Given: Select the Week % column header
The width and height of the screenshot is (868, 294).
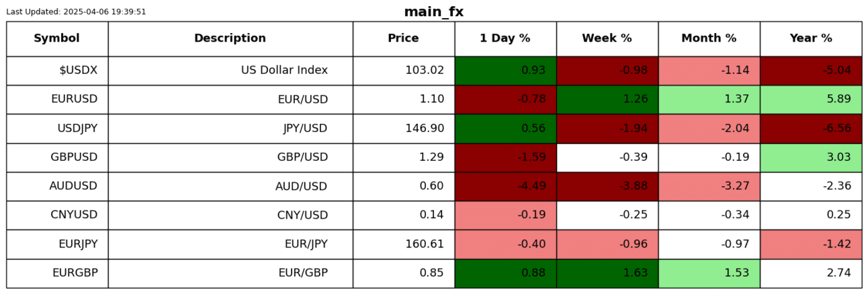Looking at the screenshot, I should (x=607, y=38).
